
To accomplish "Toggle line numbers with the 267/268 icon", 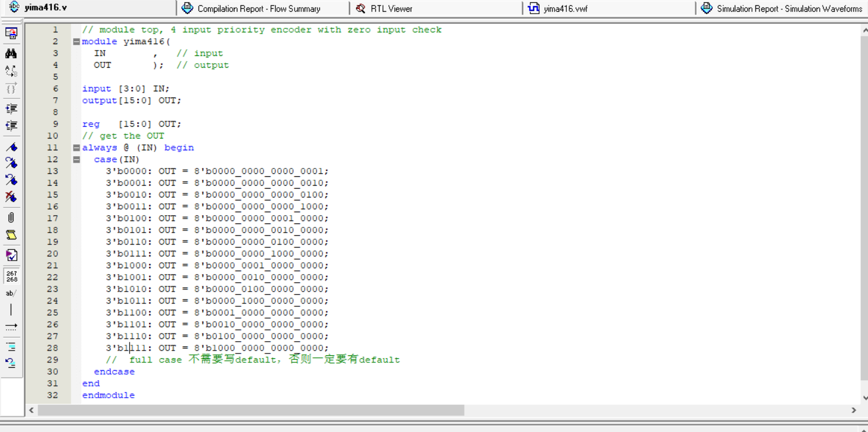I will tap(11, 276).
